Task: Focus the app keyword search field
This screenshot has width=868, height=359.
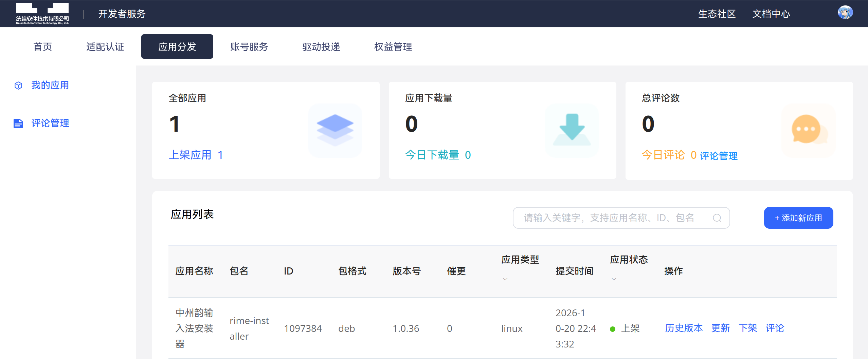Action: click(621, 218)
